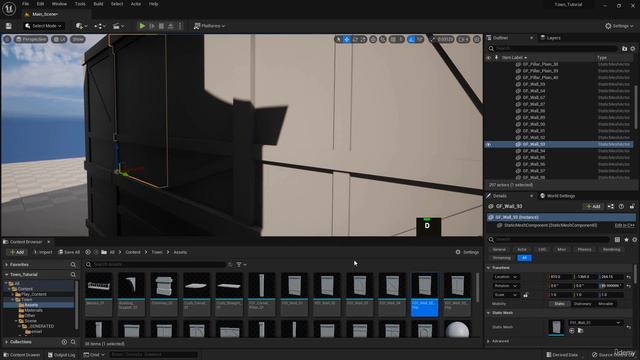Open the Perspective viewport dropdown
640x360 pixels.
(31, 39)
